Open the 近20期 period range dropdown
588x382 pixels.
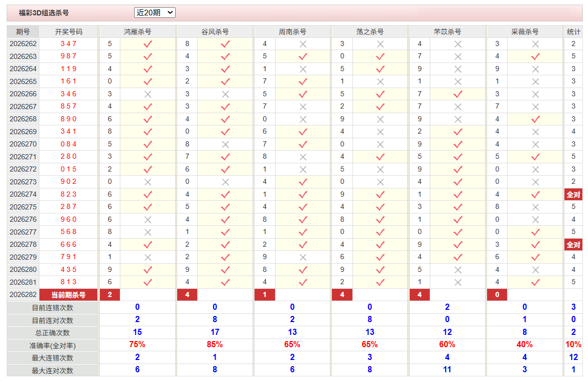[155, 13]
